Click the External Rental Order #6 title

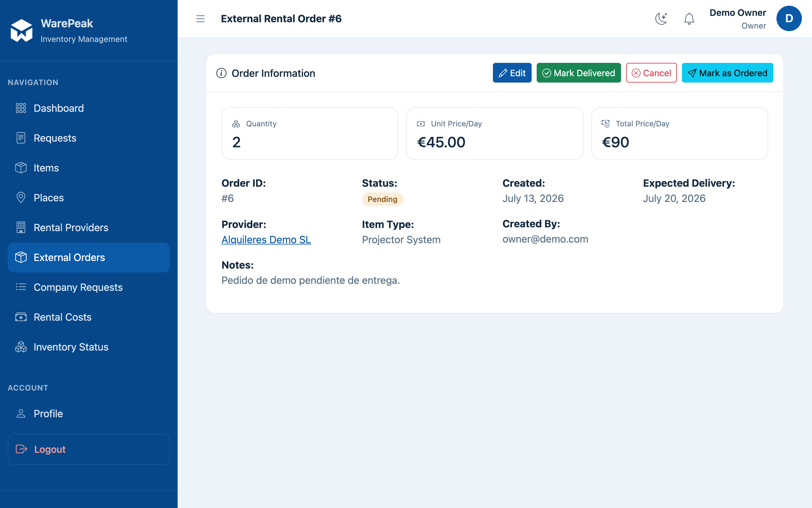[281, 19]
